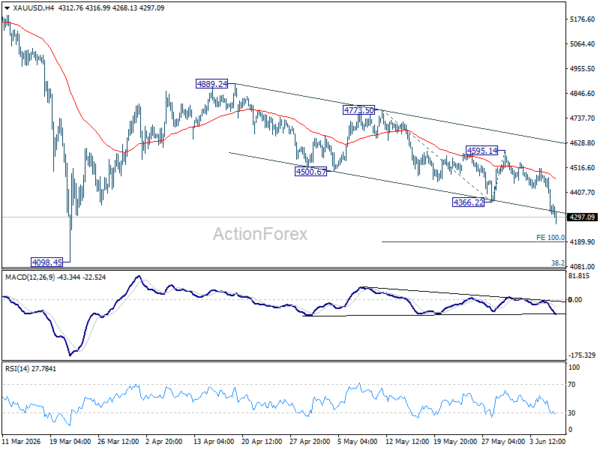Click the RSI 70 level axis label

tap(572, 385)
